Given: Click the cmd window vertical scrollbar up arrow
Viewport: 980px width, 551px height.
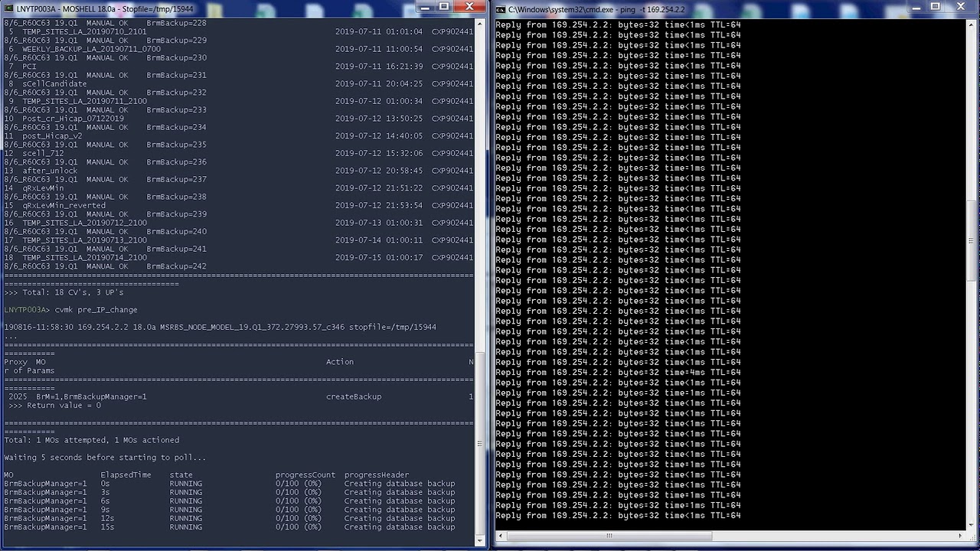Looking at the screenshot, I should (972, 24).
